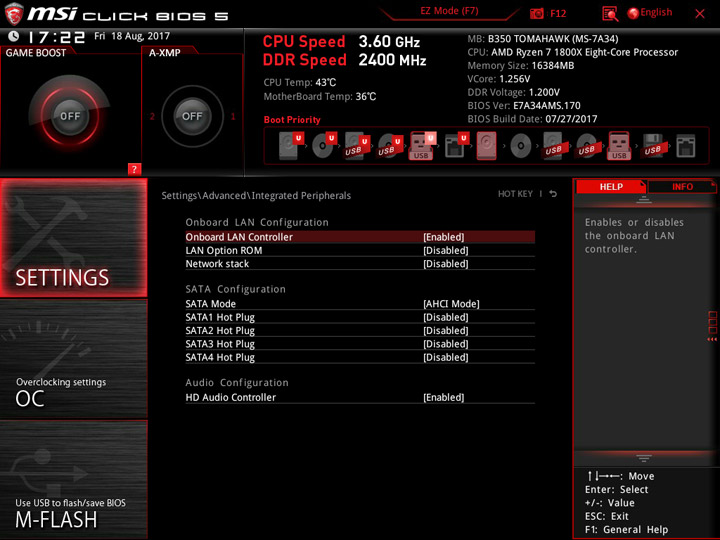Click the 17:22 time display
The width and height of the screenshot is (720, 540).
(x=56, y=37)
